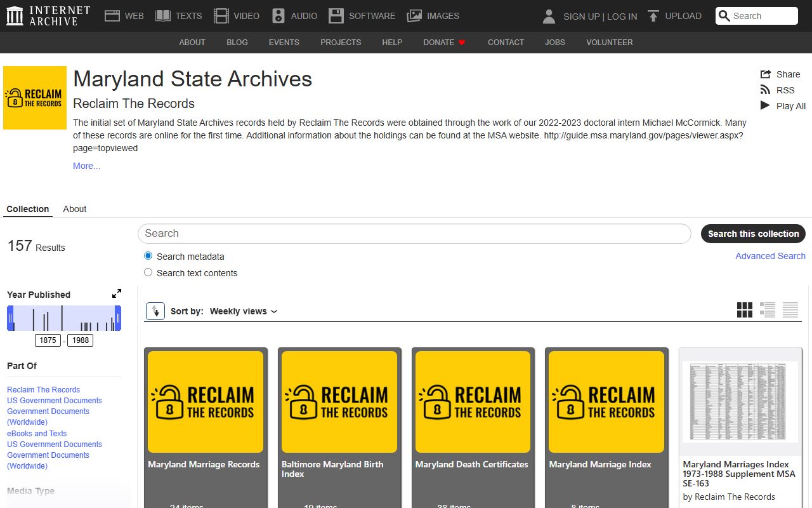
Task: Open the Software floppy disk icon
Action: pos(336,16)
